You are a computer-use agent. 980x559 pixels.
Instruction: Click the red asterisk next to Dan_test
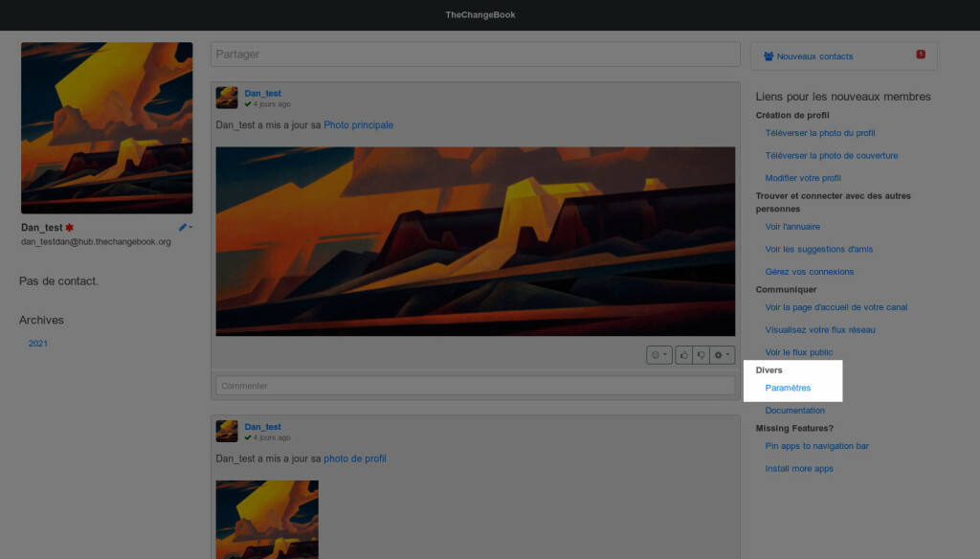[x=69, y=228]
